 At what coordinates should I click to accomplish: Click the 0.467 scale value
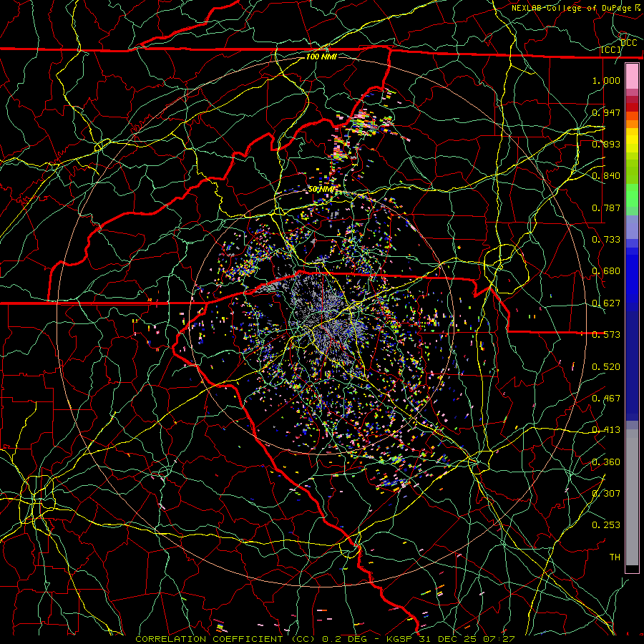coord(606,399)
